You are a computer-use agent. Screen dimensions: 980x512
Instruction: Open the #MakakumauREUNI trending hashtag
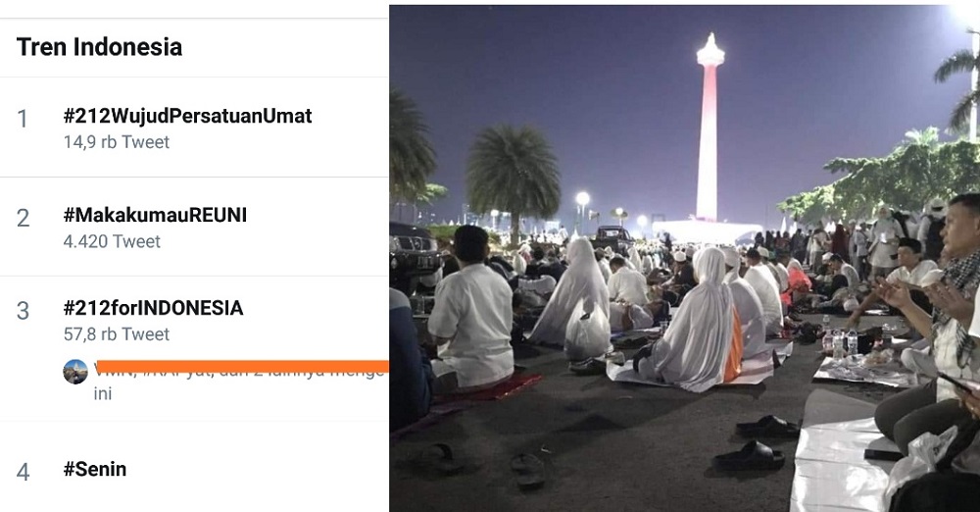(x=155, y=216)
